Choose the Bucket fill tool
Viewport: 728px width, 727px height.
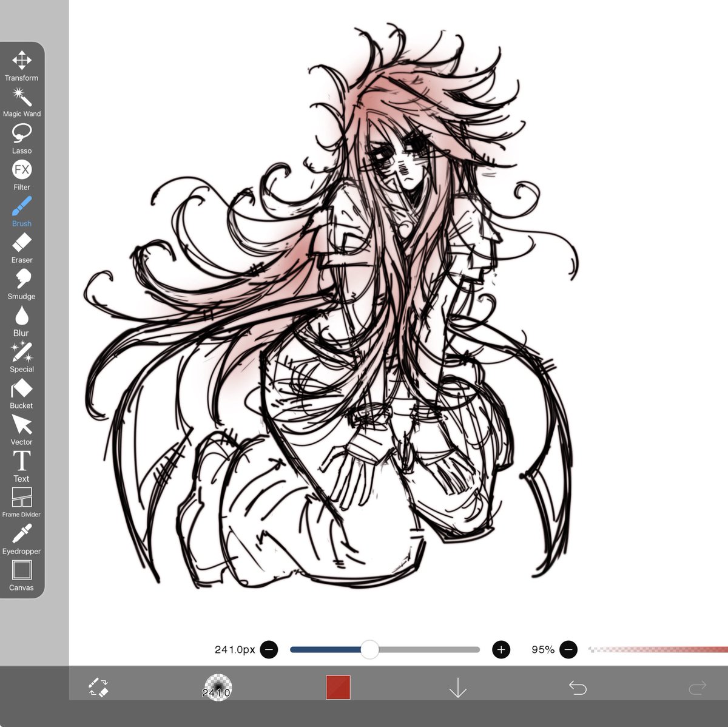coord(22,393)
